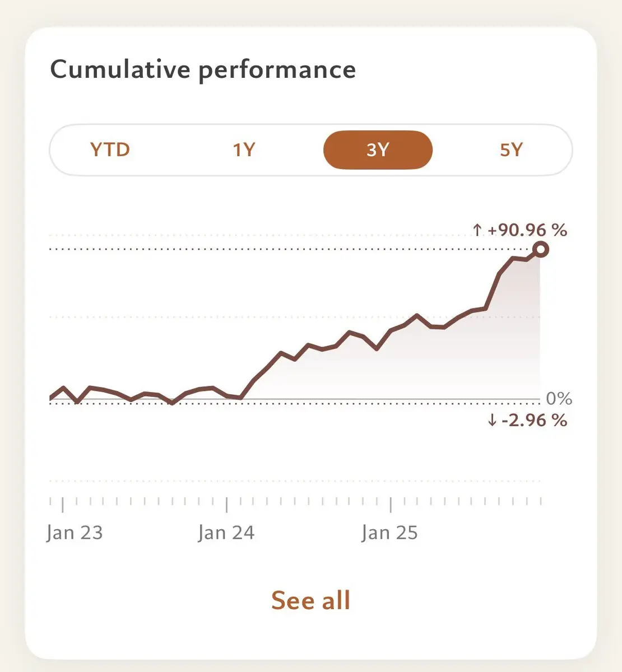Image resolution: width=622 pixels, height=672 pixels.
Task: Select the +90.96 % maximum value label
Action: tap(527, 230)
